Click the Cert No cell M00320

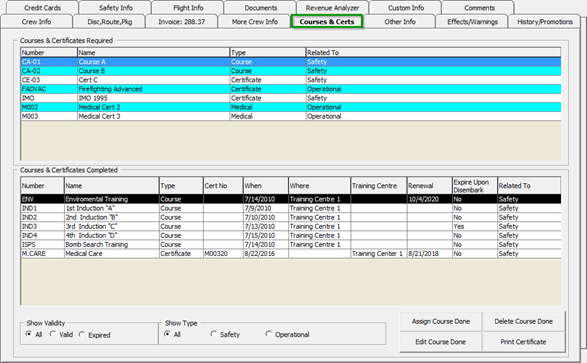pos(223,253)
